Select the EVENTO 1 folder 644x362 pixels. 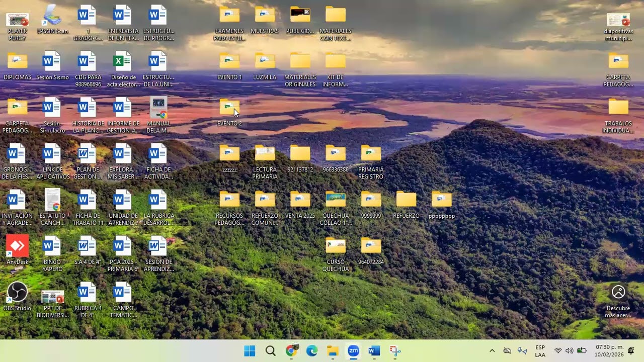(229, 67)
